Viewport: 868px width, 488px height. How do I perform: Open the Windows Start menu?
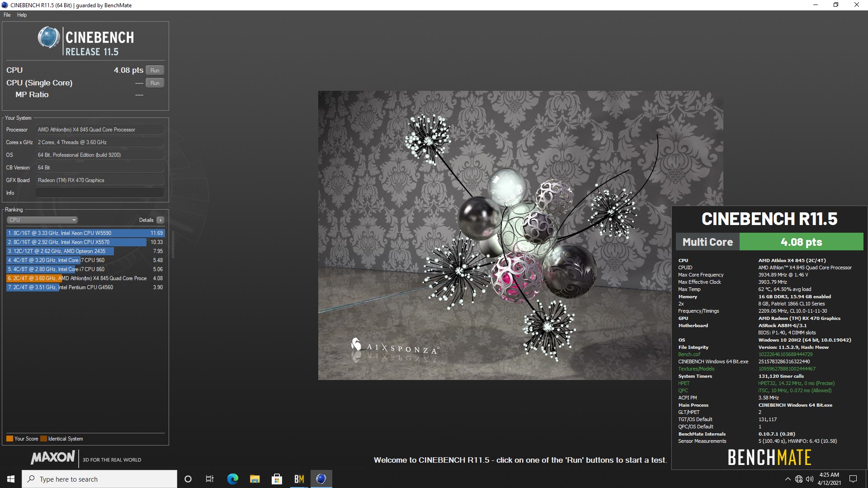tap(11, 479)
